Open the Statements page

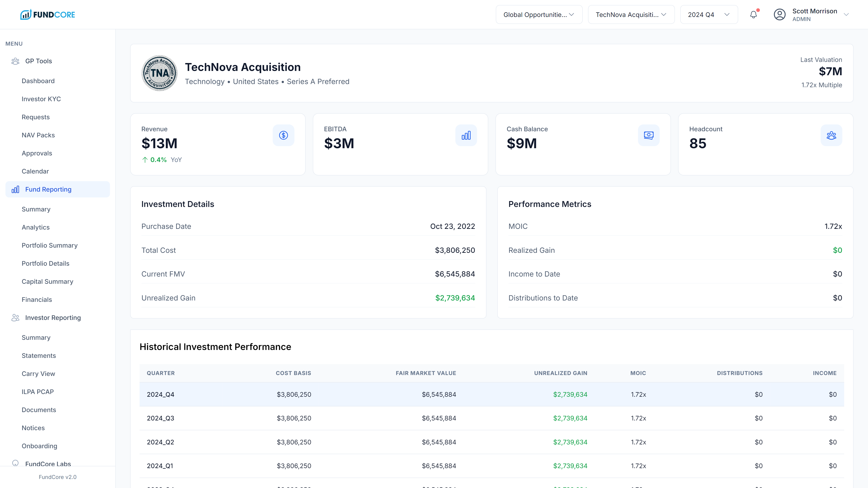point(39,356)
